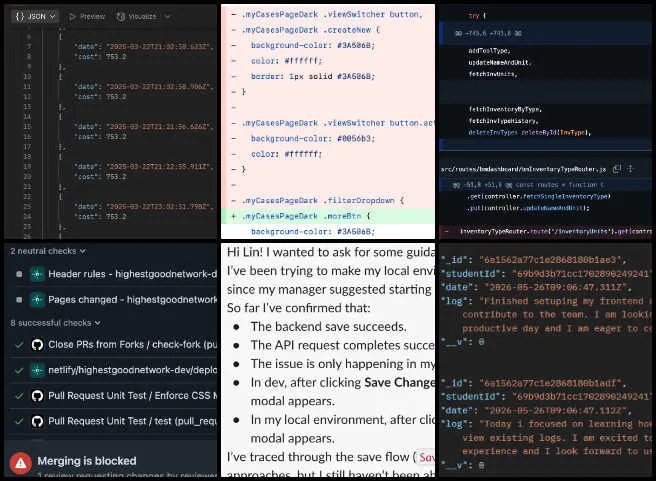The image size is (656, 481).
Task: Open the Pages changed check
Action: tap(133, 299)
